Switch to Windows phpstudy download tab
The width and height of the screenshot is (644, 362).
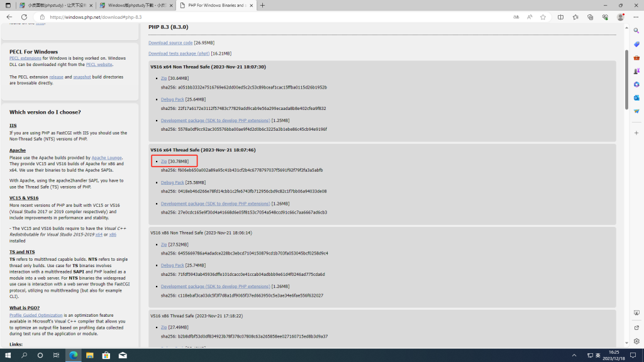tap(137, 5)
